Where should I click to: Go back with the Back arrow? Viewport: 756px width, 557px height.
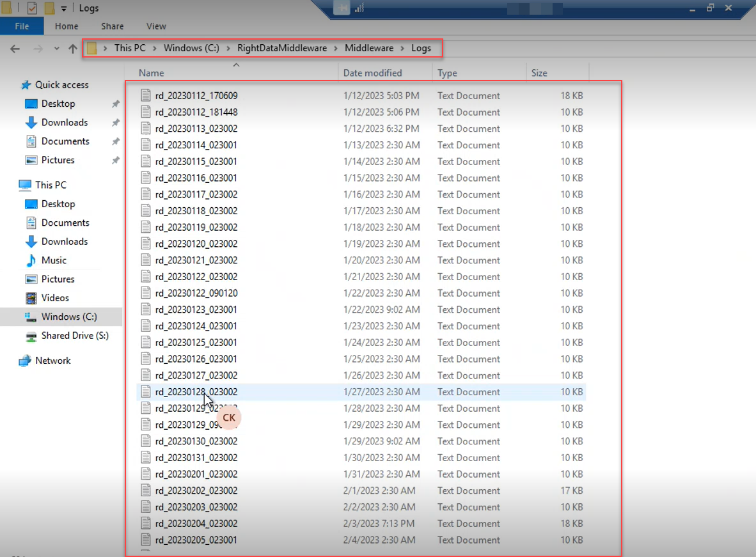pos(15,49)
